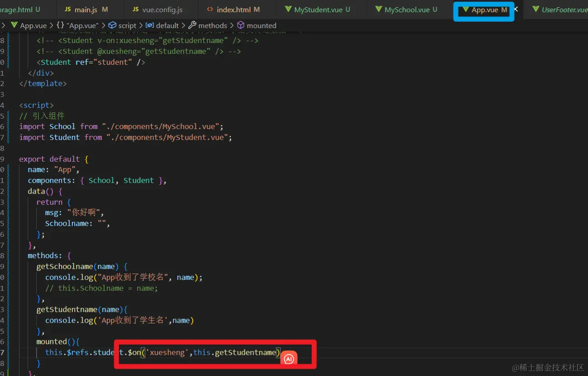Switch to the index.html tab
The height and width of the screenshot is (376, 588).
pos(233,10)
